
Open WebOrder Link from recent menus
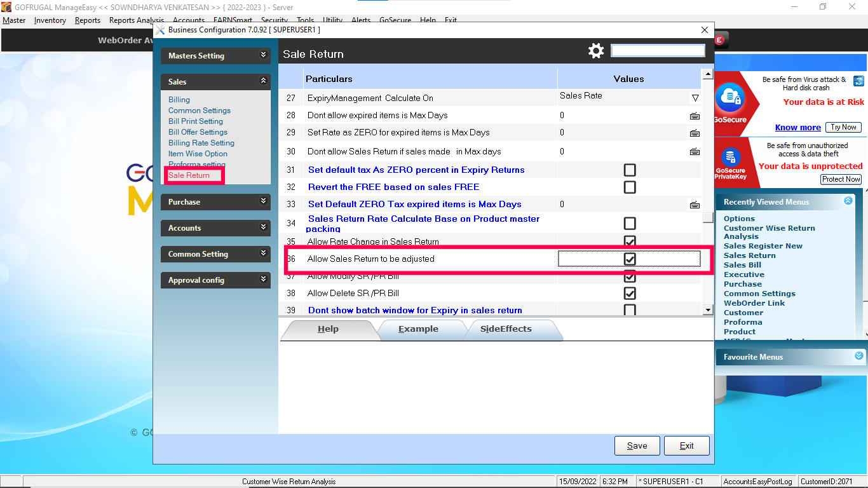pyautogui.click(x=754, y=303)
